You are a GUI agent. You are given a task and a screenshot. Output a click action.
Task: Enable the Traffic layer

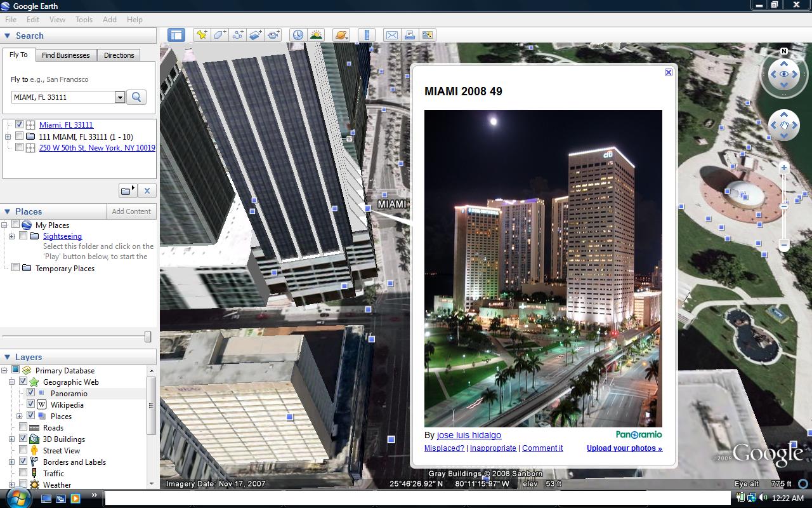(x=23, y=473)
